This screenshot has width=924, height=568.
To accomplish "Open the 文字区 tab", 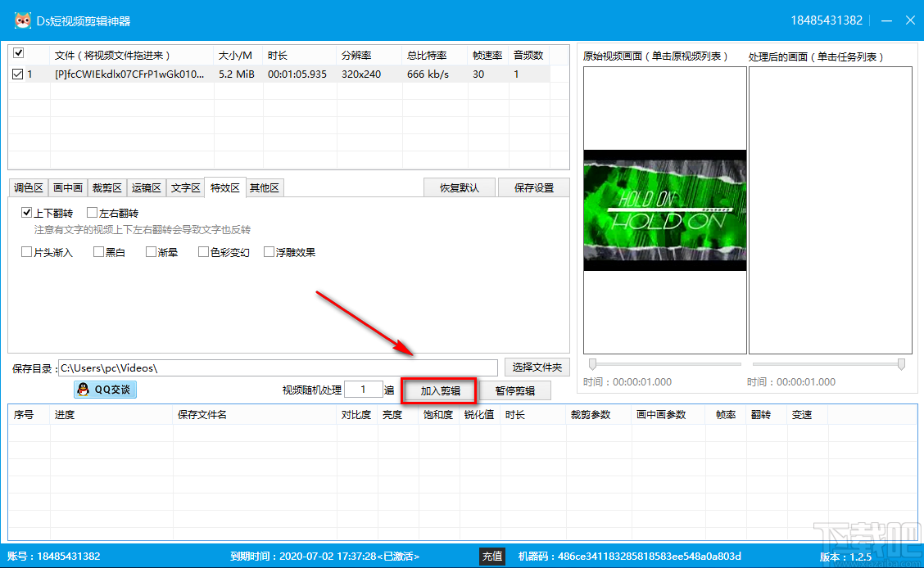I will click(185, 187).
